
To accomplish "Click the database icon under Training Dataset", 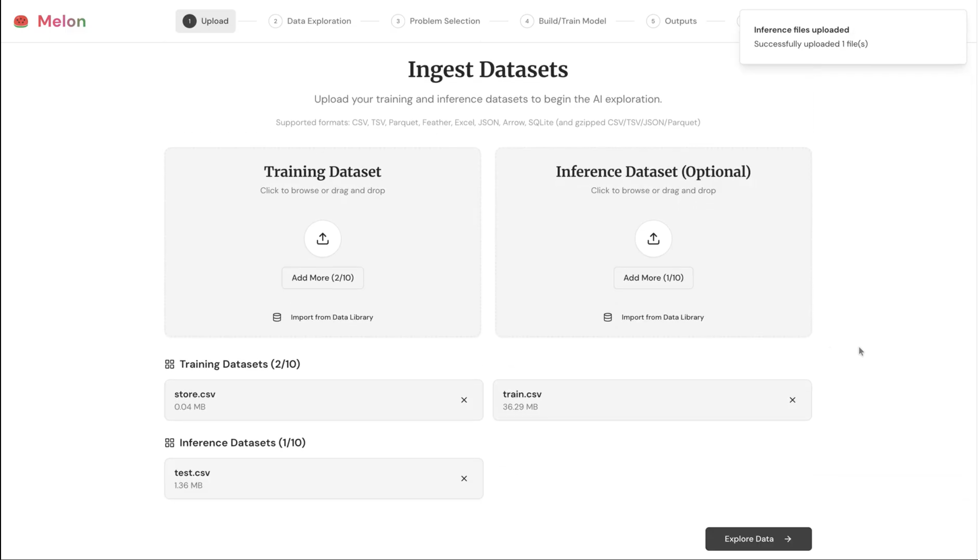I will pyautogui.click(x=277, y=317).
